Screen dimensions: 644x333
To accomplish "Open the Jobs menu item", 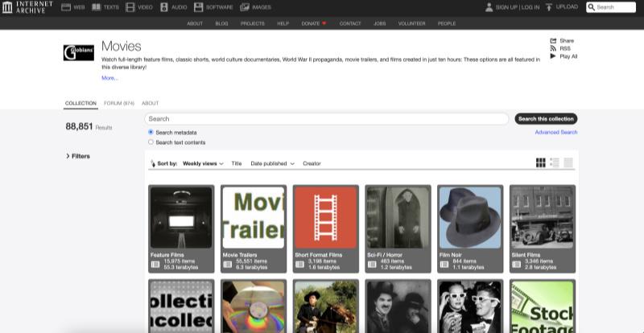I will [379, 23].
